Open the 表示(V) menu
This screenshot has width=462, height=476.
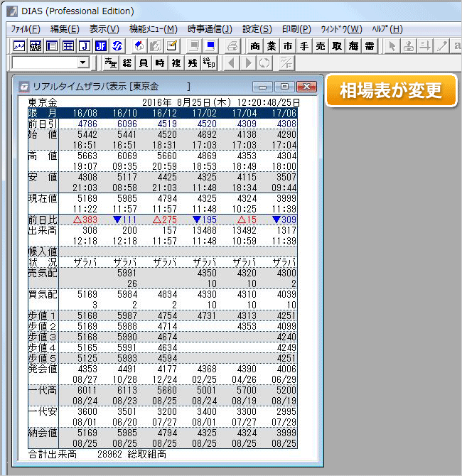click(x=104, y=29)
